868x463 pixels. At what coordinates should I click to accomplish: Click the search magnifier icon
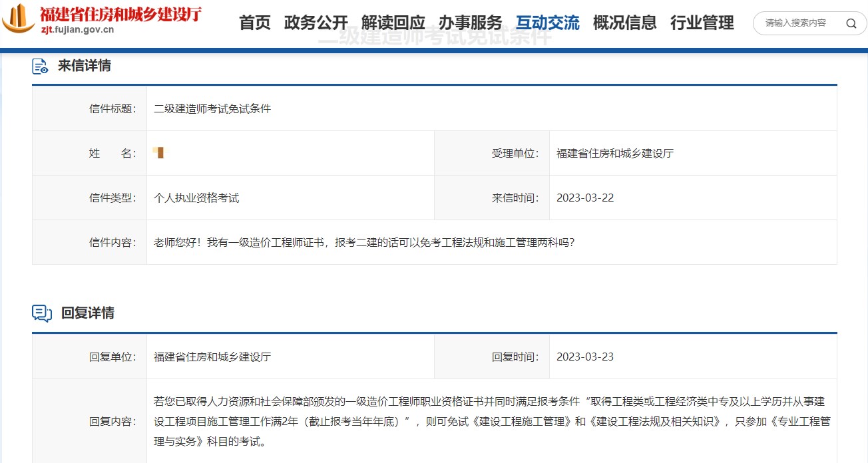851,23
